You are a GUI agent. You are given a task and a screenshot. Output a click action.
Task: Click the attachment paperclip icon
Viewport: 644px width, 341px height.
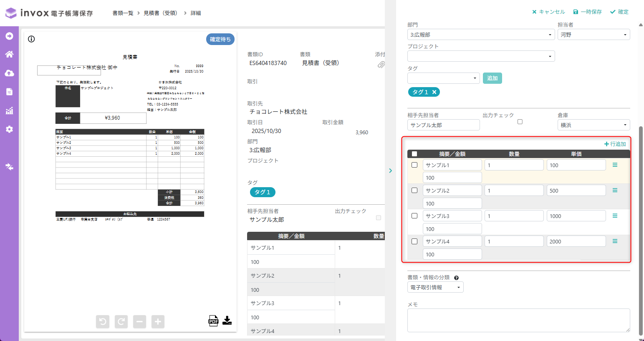click(x=381, y=65)
